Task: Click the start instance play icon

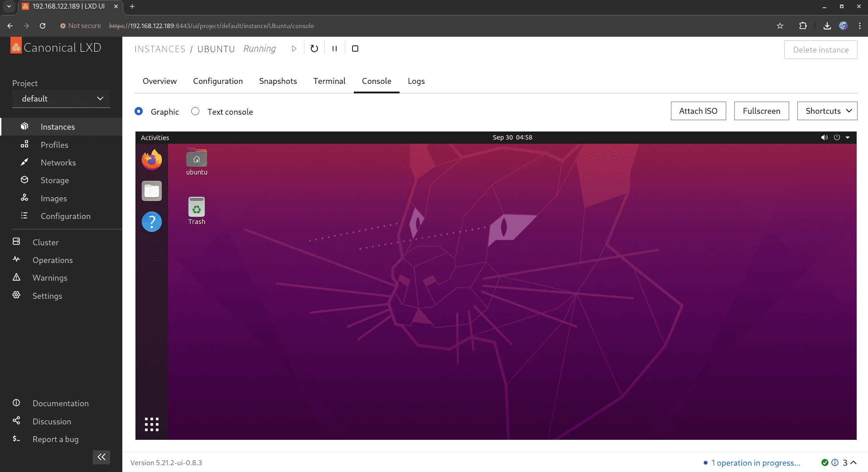Action: pyautogui.click(x=294, y=49)
